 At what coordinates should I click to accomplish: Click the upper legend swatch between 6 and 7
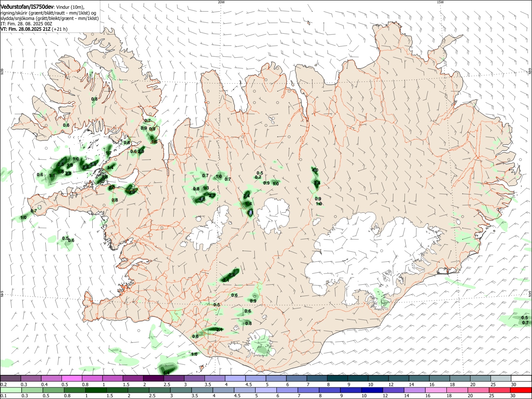coord(296,378)
